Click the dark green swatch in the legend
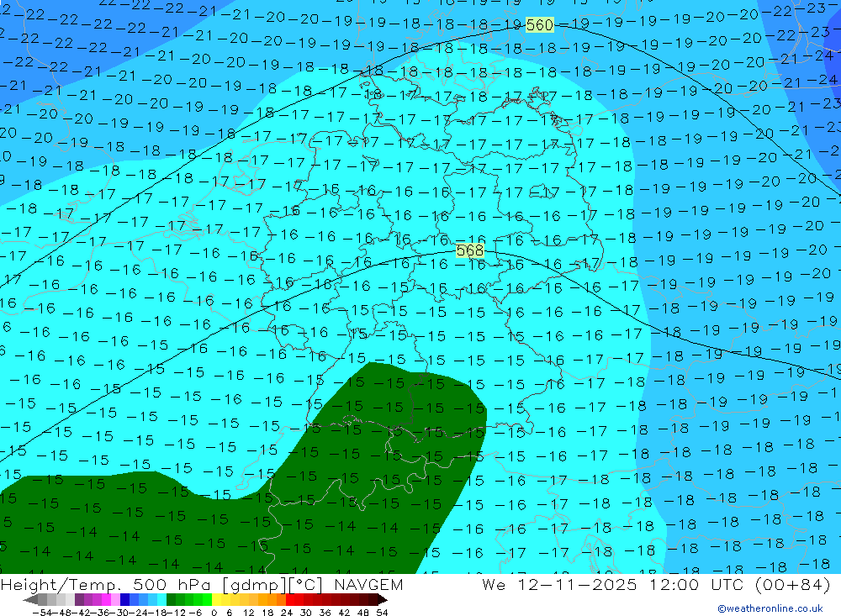The height and width of the screenshot is (616, 841). pos(171,600)
